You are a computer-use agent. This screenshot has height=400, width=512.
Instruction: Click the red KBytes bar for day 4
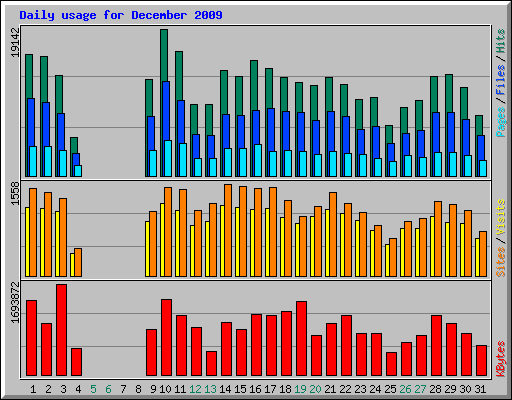pos(76,362)
